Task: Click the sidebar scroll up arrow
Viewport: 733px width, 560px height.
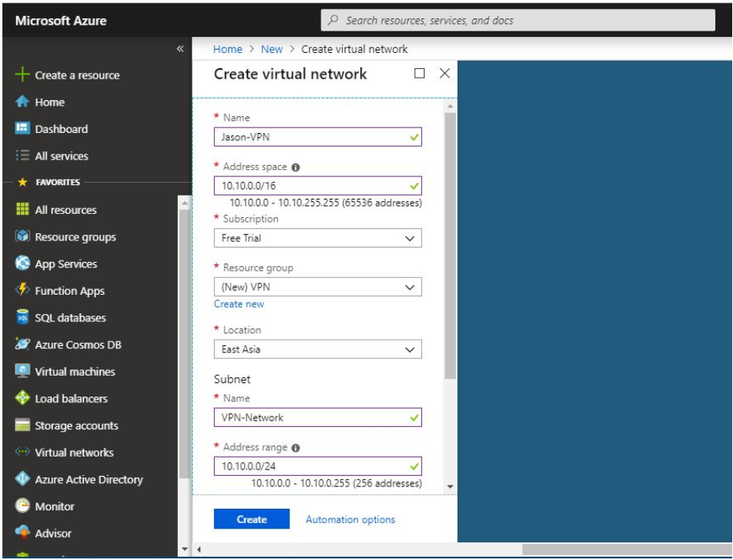Action: point(185,203)
